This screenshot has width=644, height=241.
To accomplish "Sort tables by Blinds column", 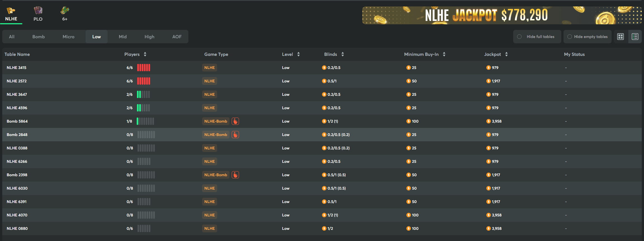I will (342, 54).
